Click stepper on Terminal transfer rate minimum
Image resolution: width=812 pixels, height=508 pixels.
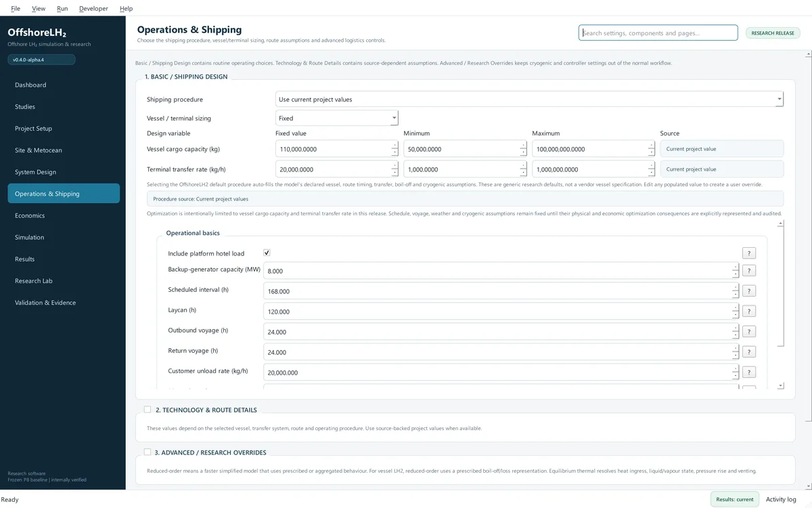tap(523, 169)
